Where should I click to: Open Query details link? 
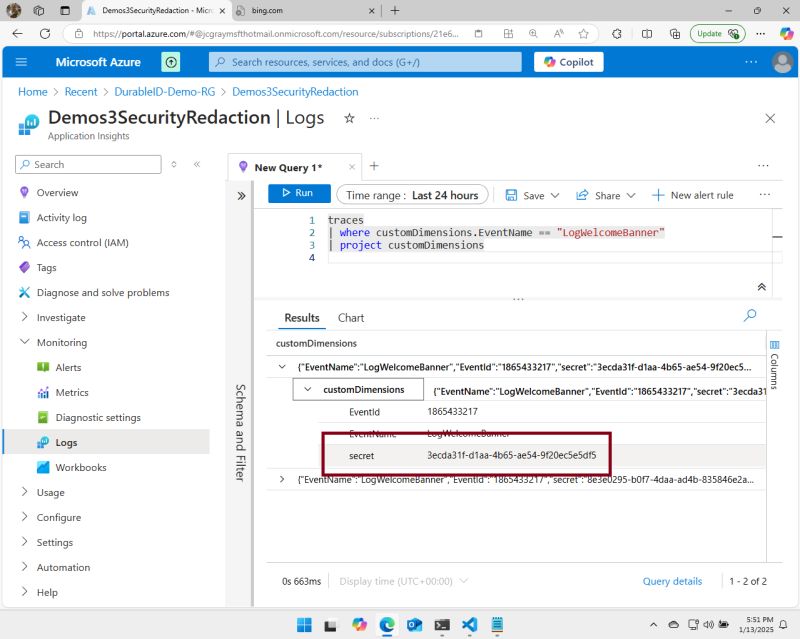672,581
